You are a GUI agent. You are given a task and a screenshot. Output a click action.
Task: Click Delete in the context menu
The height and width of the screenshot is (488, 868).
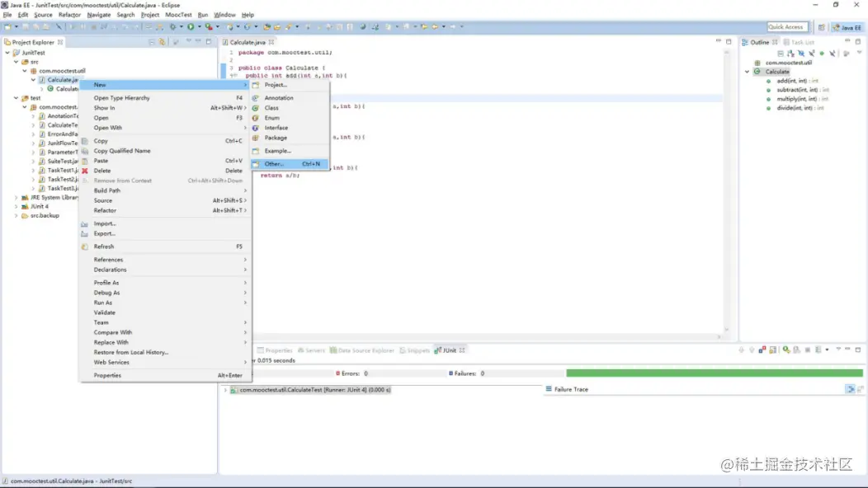pos(165,171)
